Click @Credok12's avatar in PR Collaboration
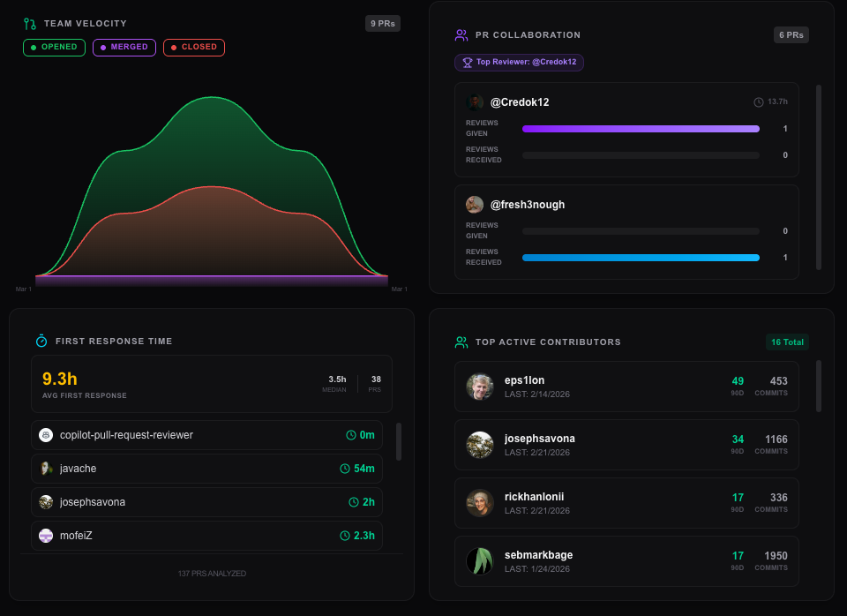Image resolution: width=847 pixels, height=616 pixels. (x=475, y=102)
